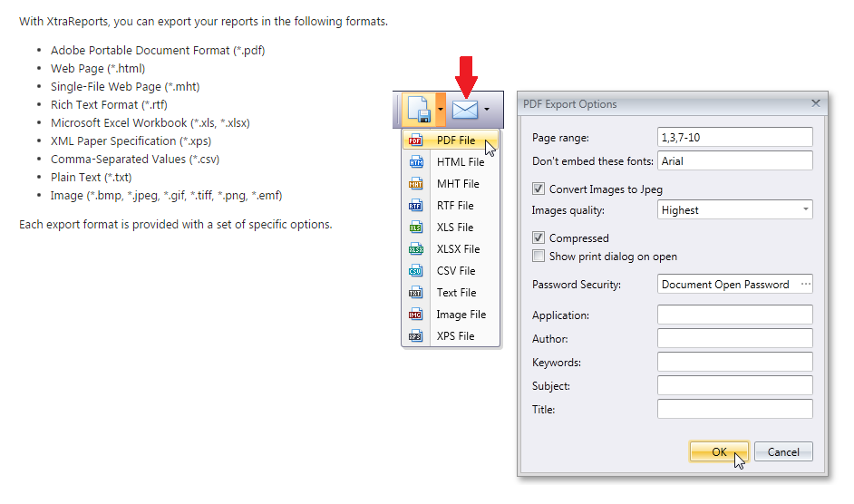Click the 'Web Page (*.html)' list item
854x504 pixels.
(98, 68)
